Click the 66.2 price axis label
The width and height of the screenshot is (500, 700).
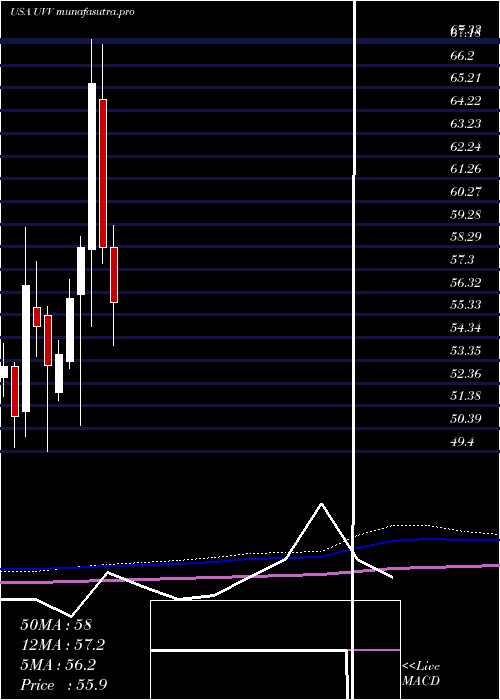click(462, 55)
